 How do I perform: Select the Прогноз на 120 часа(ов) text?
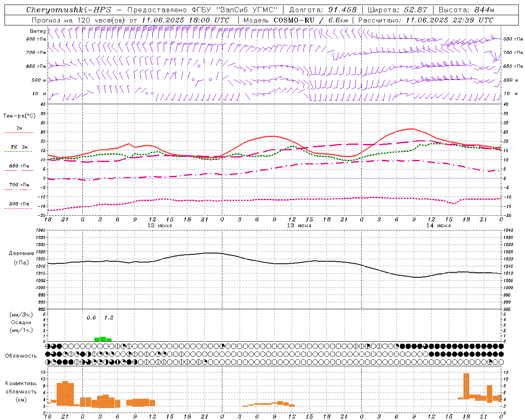(x=79, y=20)
